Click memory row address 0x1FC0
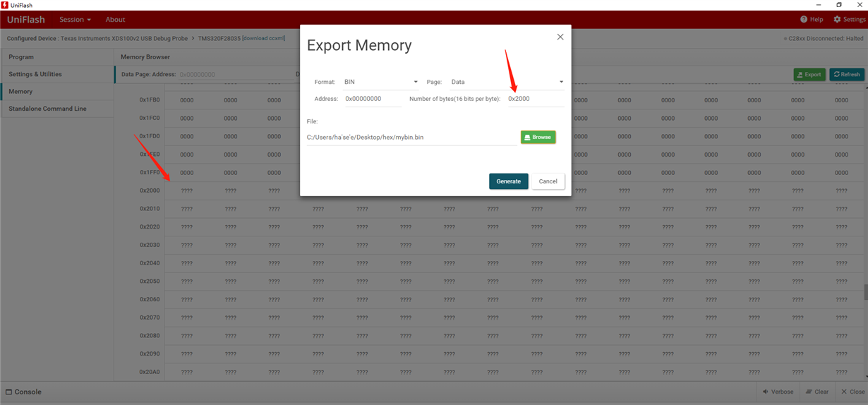This screenshot has width=868, height=405. coord(150,119)
